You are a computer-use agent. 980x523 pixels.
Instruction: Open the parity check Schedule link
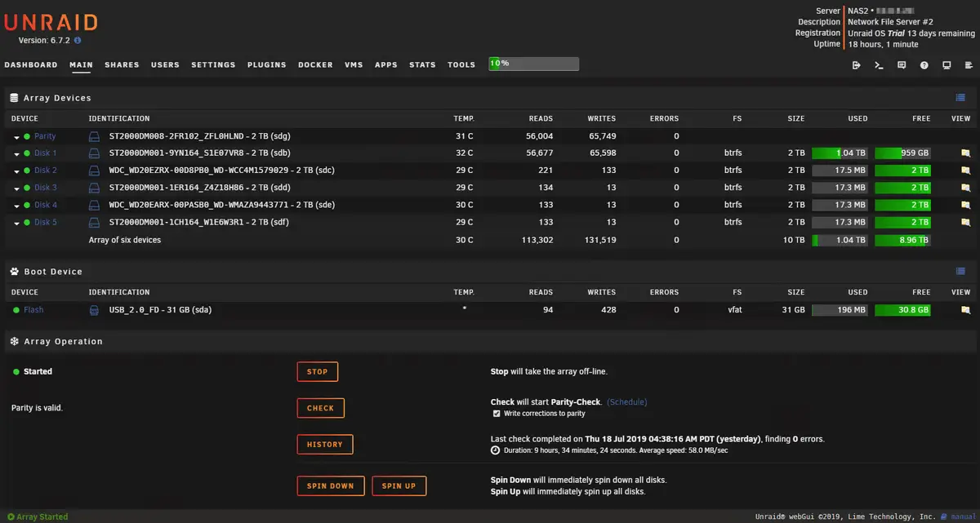[x=627, y=402]
